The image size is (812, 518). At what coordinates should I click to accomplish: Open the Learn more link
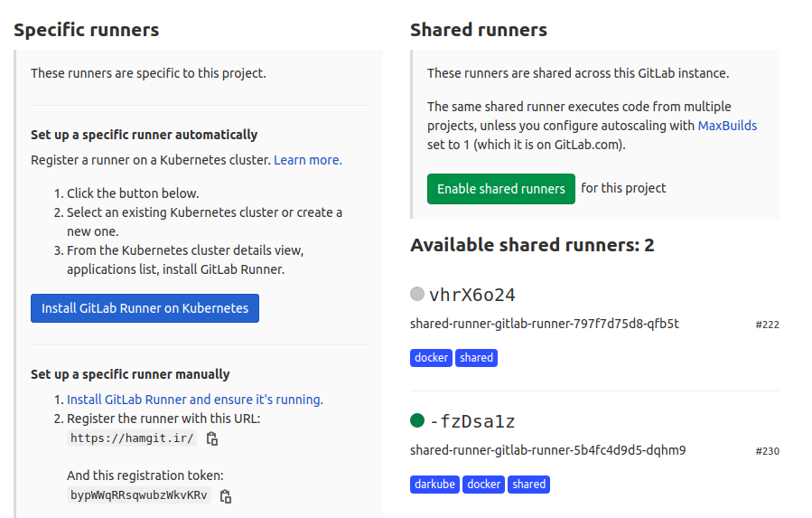(x=308, y=160)
